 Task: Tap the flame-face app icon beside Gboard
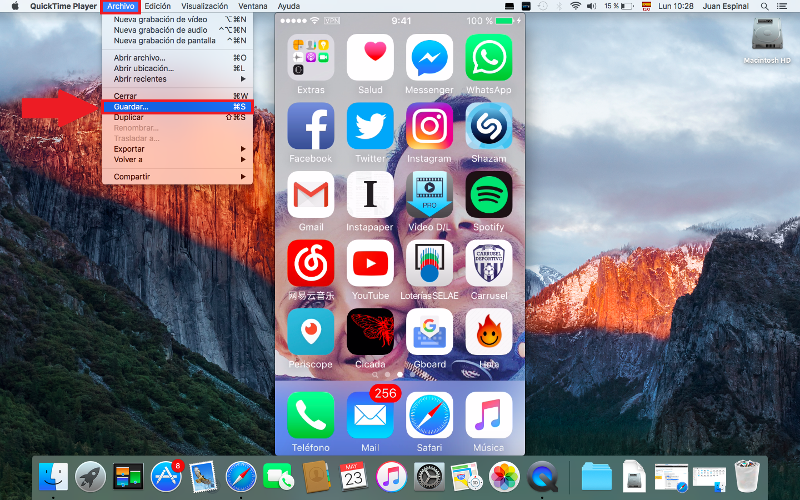tap(488, 332)
